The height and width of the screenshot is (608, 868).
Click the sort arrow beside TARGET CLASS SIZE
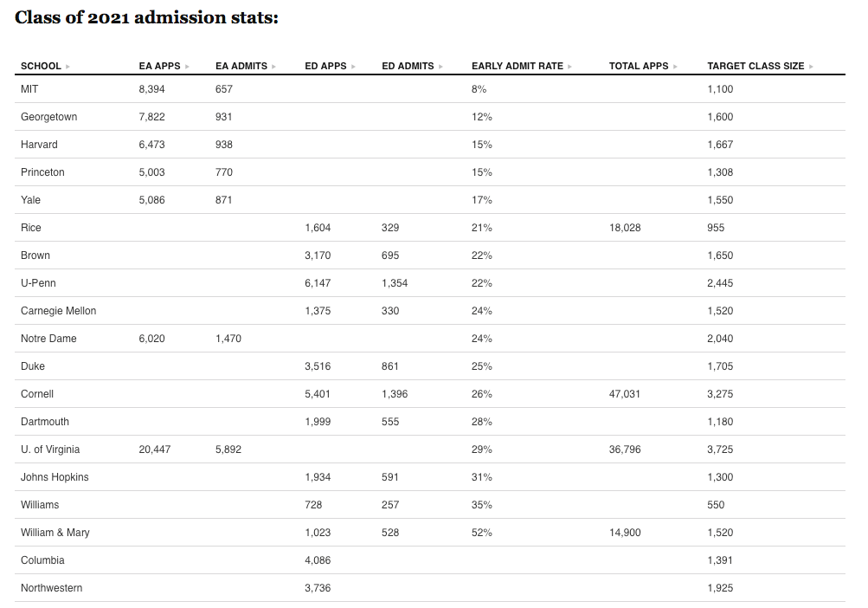811,67
